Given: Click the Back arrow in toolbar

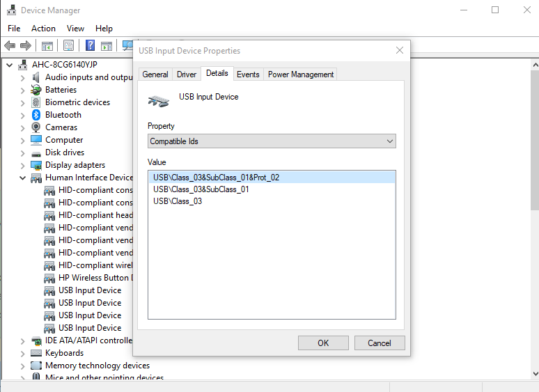Looking at the screenshot, I should (x=10, y=46).
